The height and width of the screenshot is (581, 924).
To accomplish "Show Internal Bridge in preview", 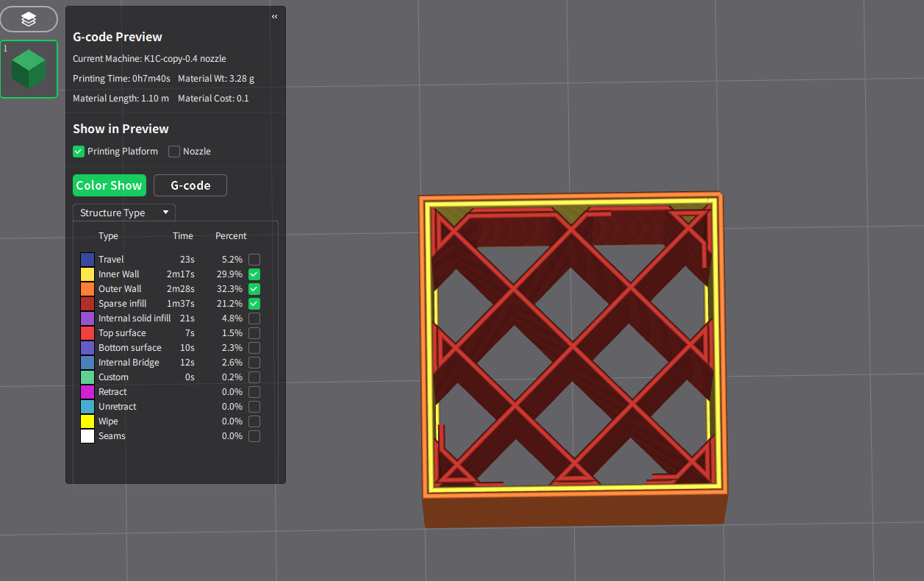I will coord(254,363).
